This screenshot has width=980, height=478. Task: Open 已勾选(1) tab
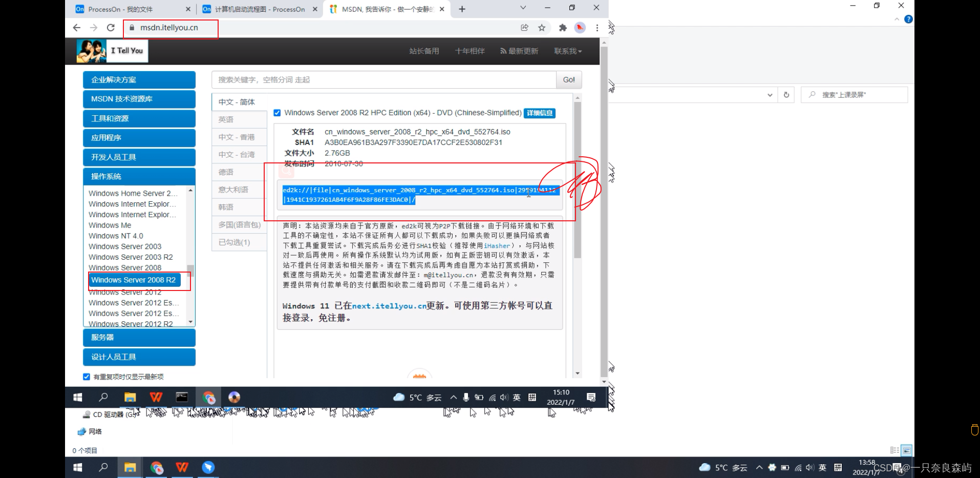pos(239,242)
